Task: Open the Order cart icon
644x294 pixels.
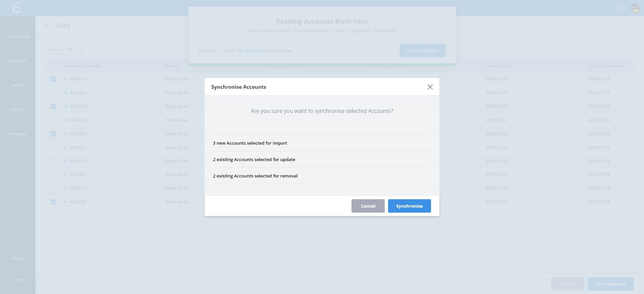Action: [x=18, y=77]
